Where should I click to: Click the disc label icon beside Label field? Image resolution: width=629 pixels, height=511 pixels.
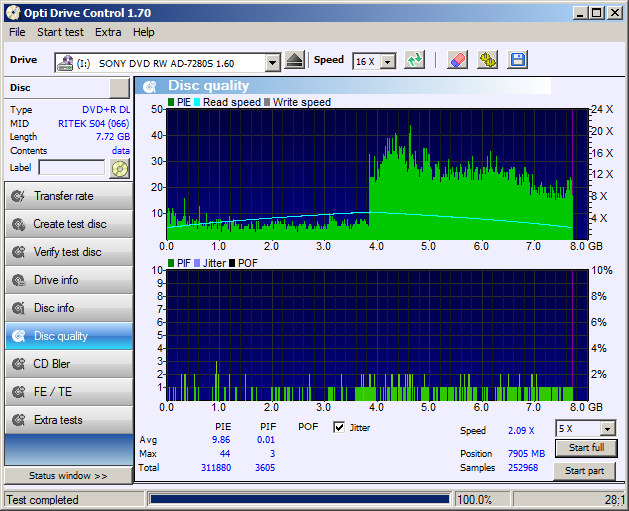(120, 168)
